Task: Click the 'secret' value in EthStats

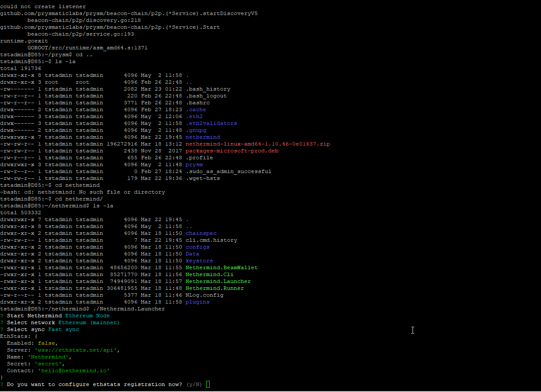Action: coord(48,364)
